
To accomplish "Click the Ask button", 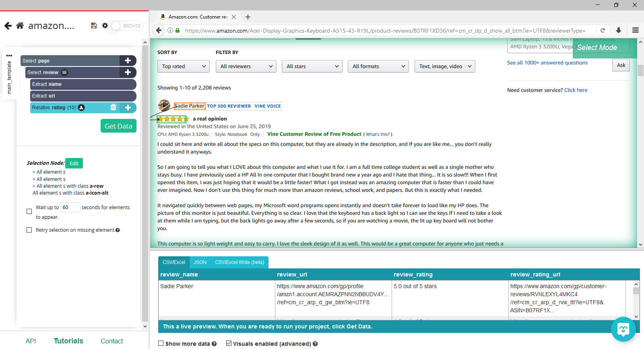I will [x=621, y=65].
